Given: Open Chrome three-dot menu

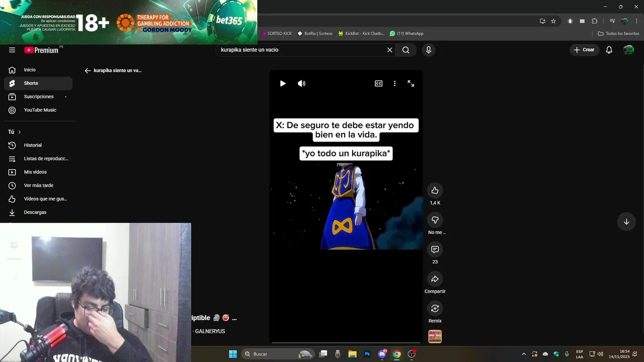Looking at the screenshot, I should tap(637, 21).
